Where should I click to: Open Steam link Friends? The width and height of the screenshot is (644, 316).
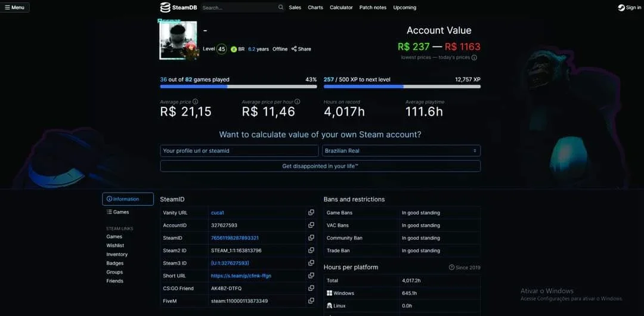click(x=114, y=281)
